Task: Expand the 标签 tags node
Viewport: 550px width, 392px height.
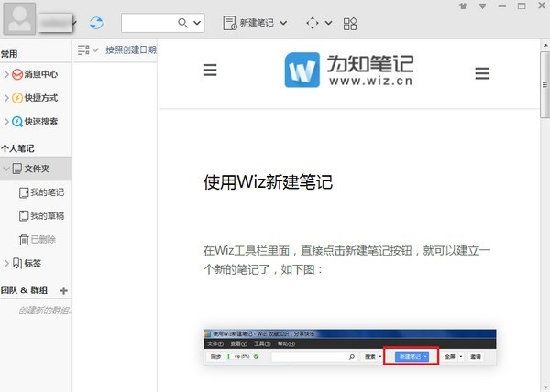Action: click(x=6, y=263)
